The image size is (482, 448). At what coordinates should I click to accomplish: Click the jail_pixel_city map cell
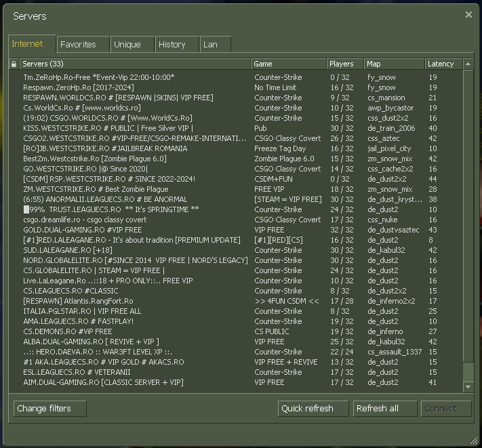pos(389,148)
